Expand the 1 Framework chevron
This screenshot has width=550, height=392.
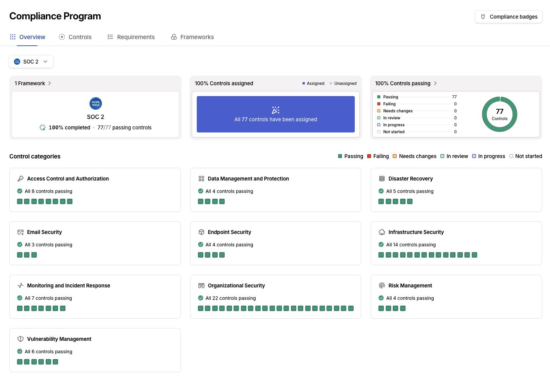click(50, 83)
